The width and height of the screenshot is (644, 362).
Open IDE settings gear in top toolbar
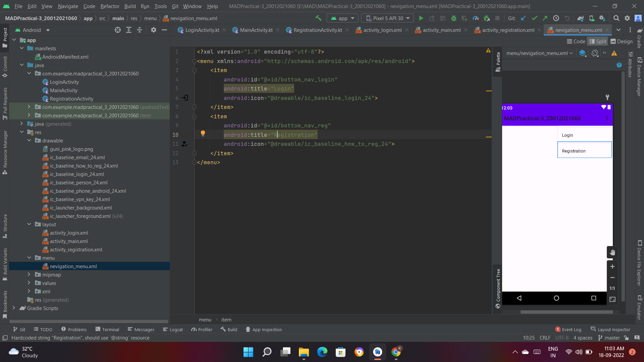coord(627,18)
